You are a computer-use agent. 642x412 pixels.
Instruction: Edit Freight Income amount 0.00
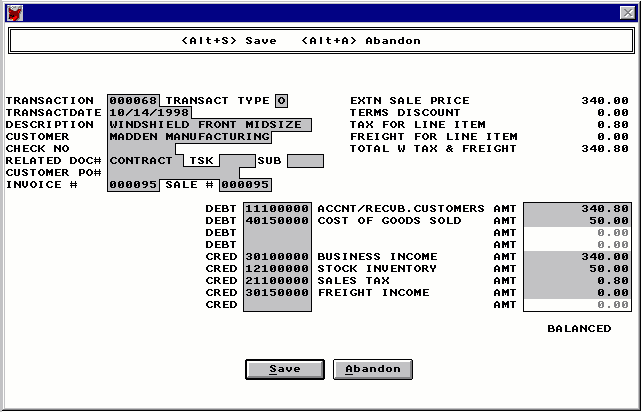(577, 293)
